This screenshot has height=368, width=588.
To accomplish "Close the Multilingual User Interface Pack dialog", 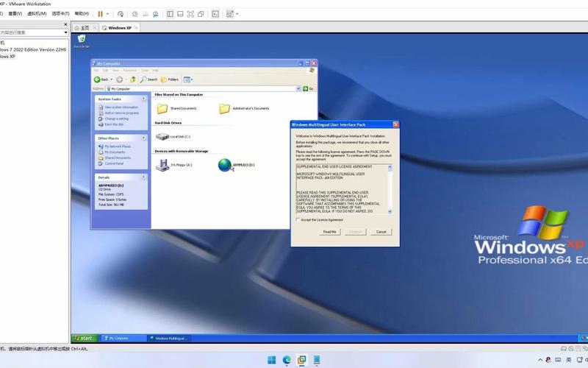I will pos(395,124).
